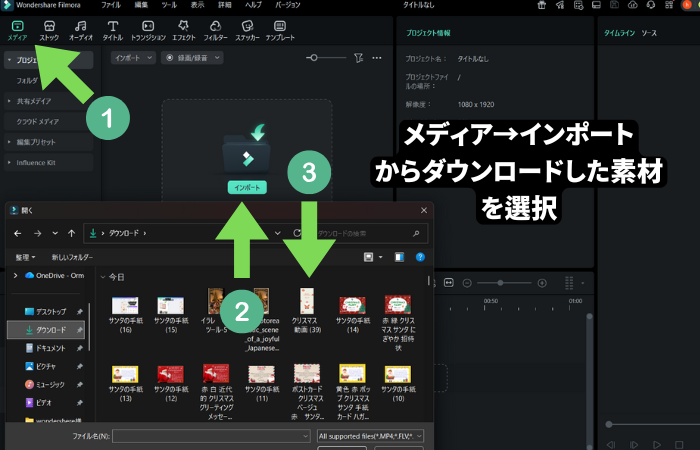The width and height of the screenshot is (700, 450).
Task: Open the エフェクト (Effects) tab icon
Action: coord(183,29)
